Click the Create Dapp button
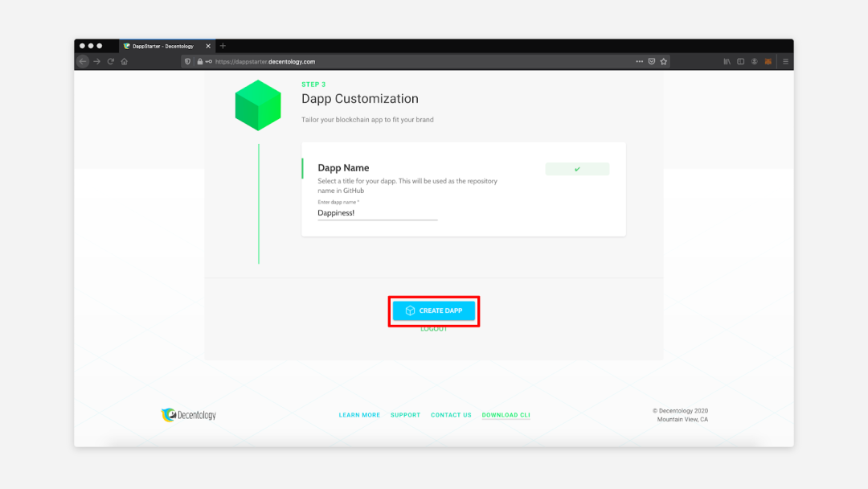This screenshot has height=489, width=868. pyautogui.click(x=434, y=310)
